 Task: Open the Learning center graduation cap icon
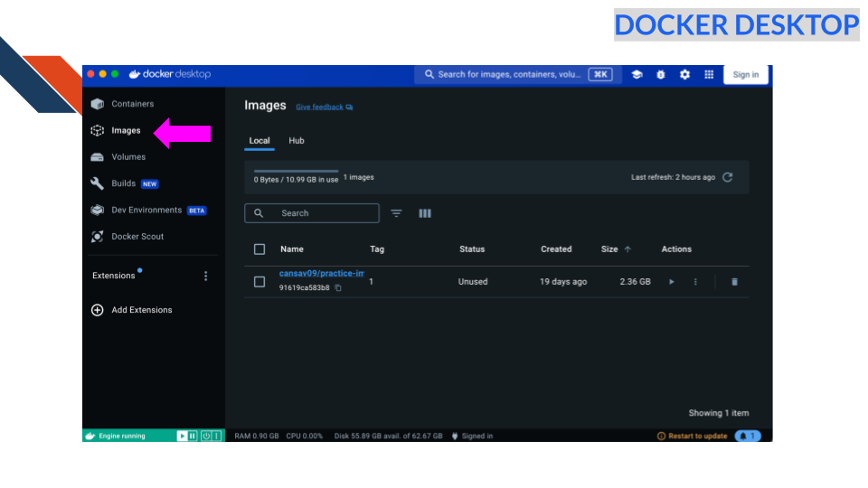(x=637, y=75)
